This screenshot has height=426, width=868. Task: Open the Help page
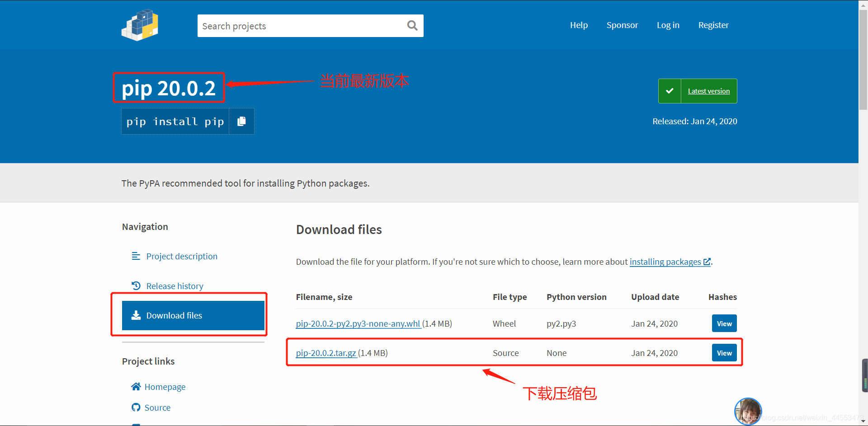579,25
